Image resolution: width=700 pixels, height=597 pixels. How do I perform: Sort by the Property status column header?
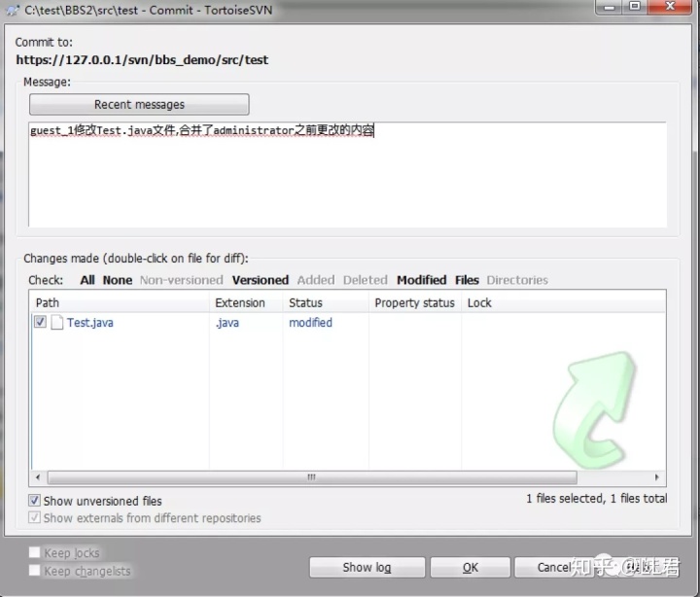click(x=415, y=302)
